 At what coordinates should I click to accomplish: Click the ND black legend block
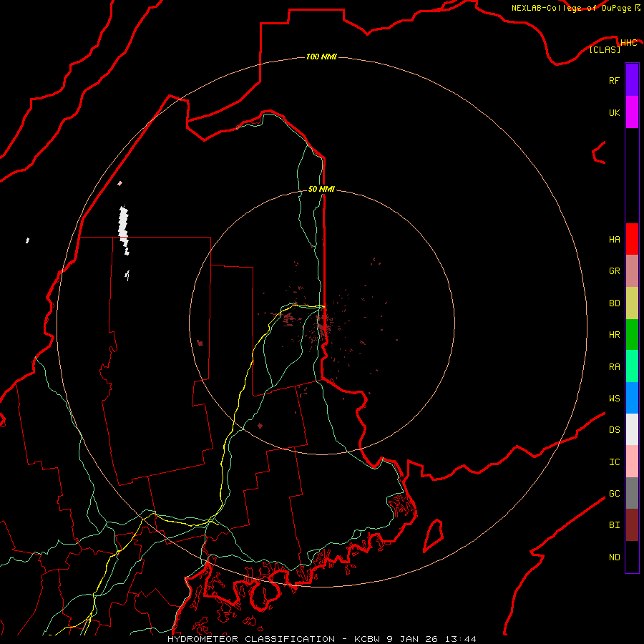point(632,557)
